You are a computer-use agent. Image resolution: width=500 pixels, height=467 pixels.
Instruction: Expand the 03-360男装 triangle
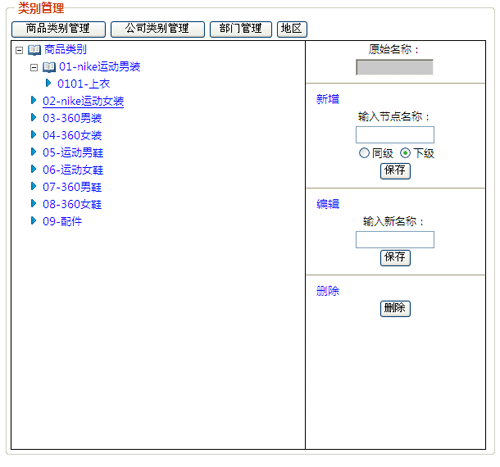pos(33,117)
